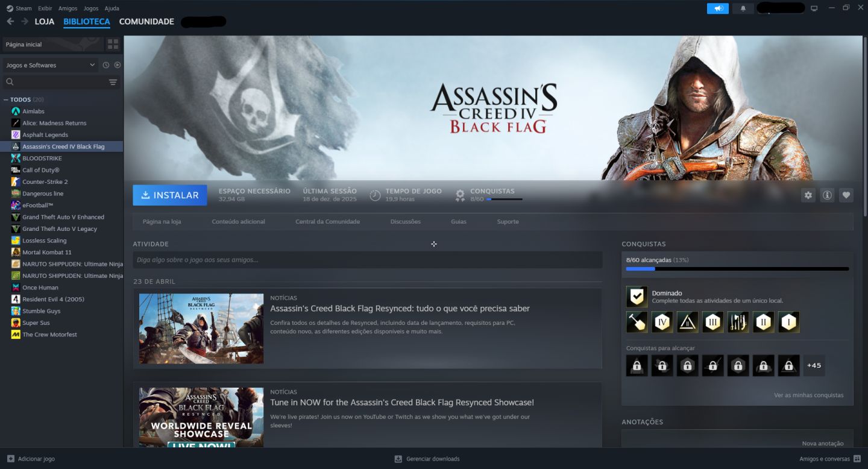This screenshot has height=469, width=868.
Task: Click the clock icon beside Tempo de Jogo
Action: click(375, 195)
